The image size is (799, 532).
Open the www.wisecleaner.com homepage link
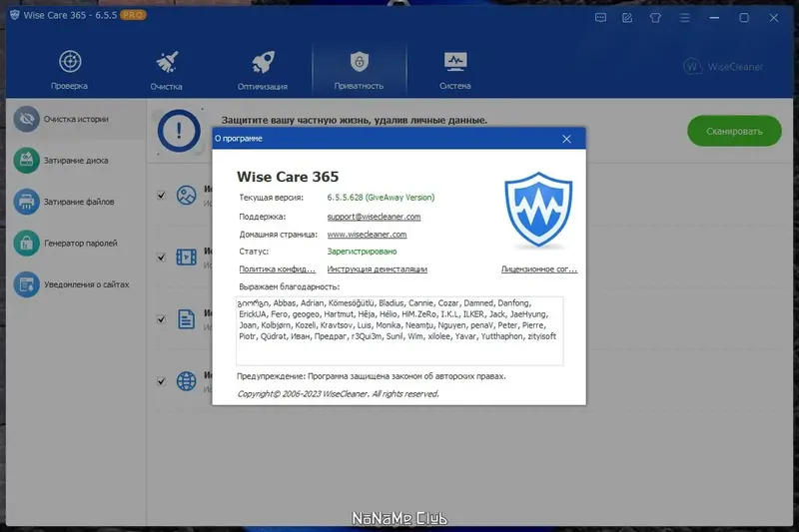click(367, 235)
